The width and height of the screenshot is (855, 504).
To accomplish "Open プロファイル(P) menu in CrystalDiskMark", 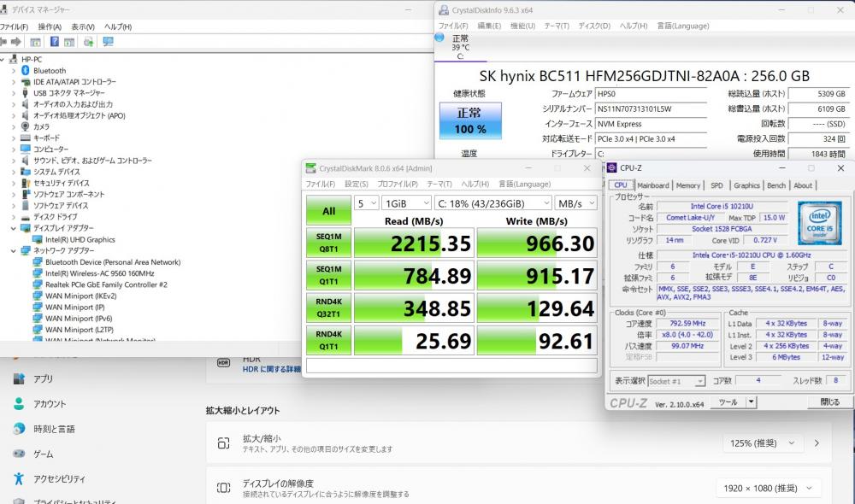I will [398, 185].
